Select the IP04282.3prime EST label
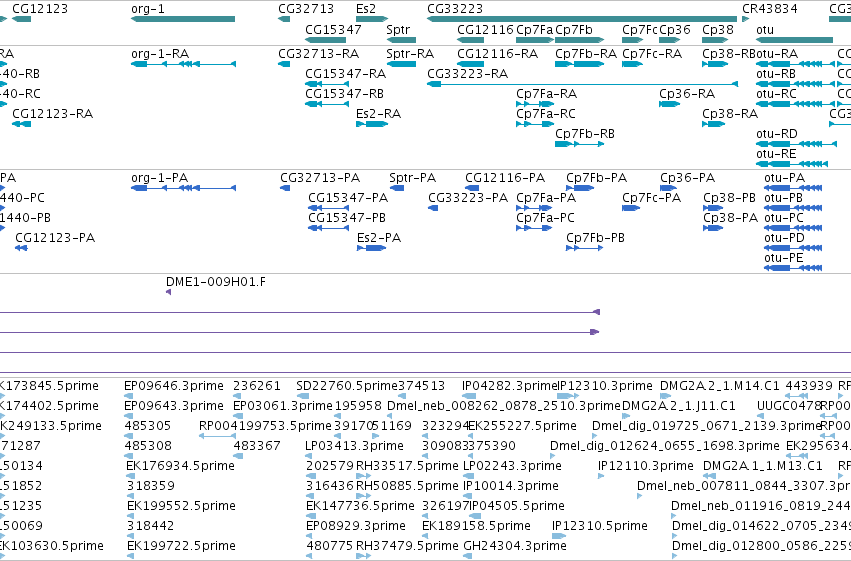The height and width of the screenshot is (561, 851). 510,386
